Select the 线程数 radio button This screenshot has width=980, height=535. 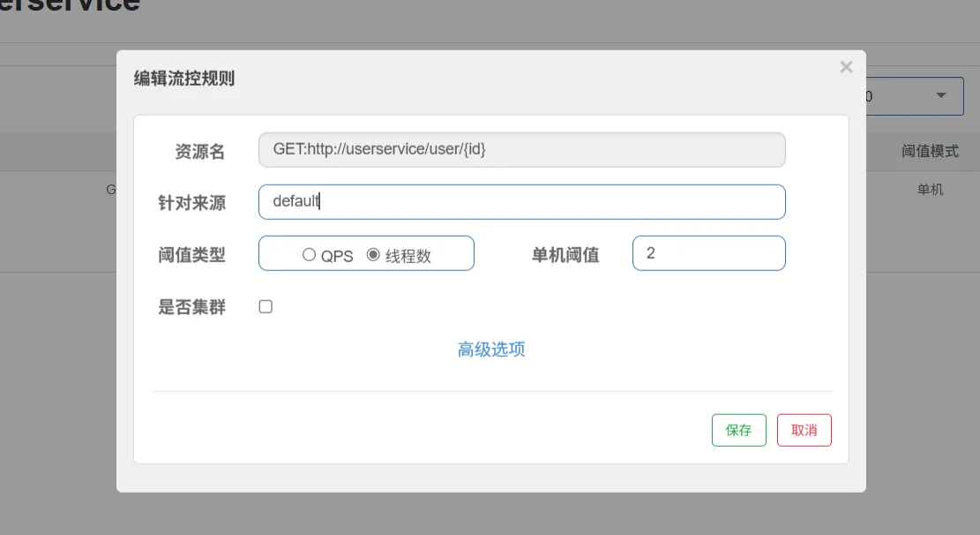[x=373, y=255]
